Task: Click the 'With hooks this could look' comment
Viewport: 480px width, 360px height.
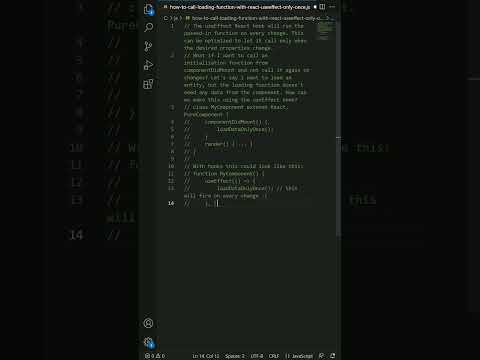Action: pyautogui.click(x=244, y=166)
